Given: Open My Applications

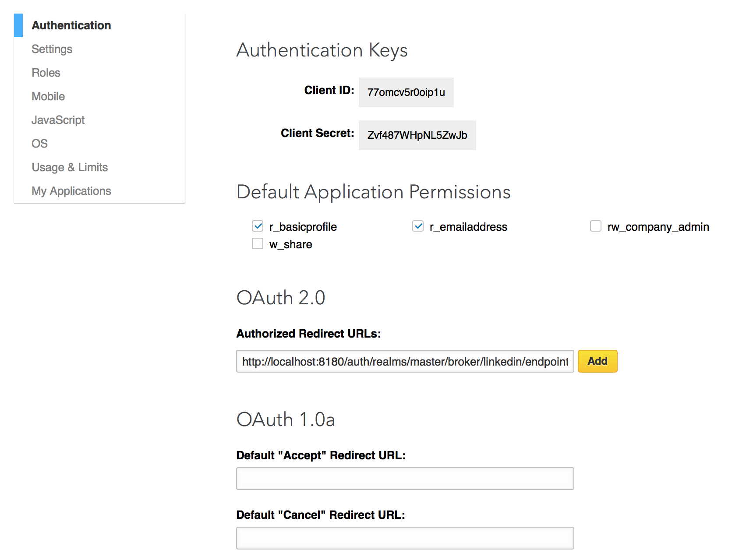Looking at the screenshot, I should click(x=71, y=191).
